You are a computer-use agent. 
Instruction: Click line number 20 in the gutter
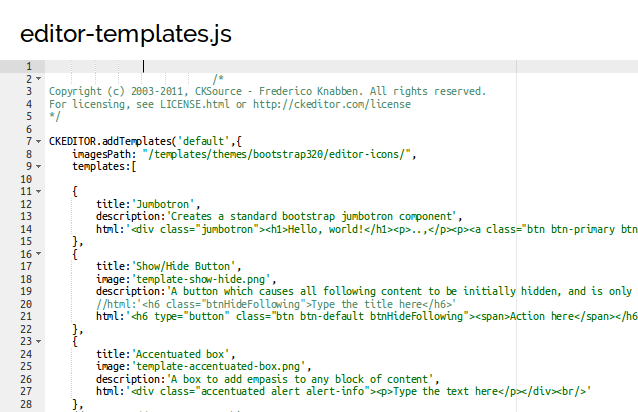tap(26, 304)
